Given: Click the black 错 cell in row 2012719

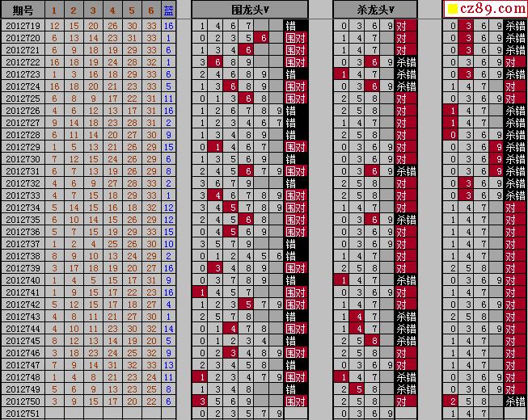Looking at the screenshot, I should pos(296,26).
